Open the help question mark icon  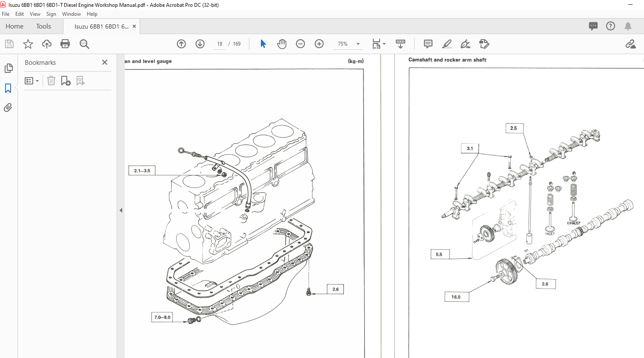point(610,26)
